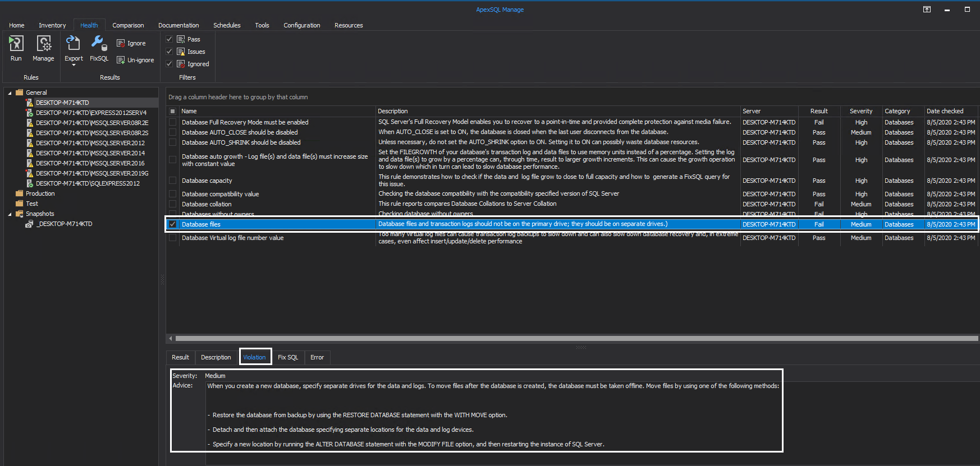980x466 pixels.
Task: Click the Production folder icon
Action: point(20,193)
